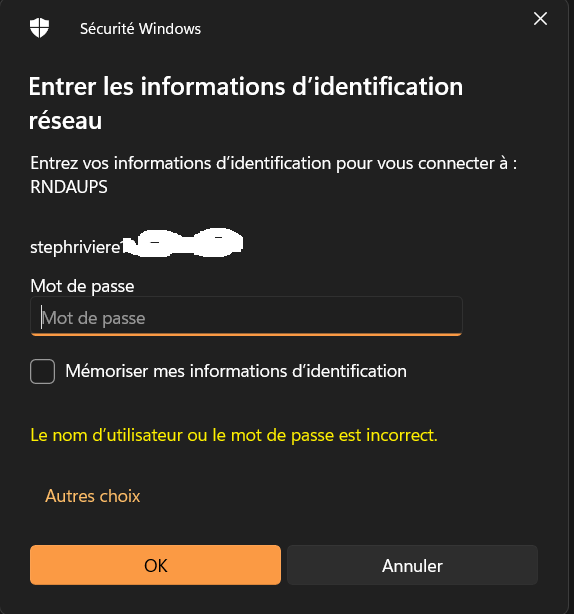Screen dimensions: 574x614
Task: Click the word réseau in the heading
Action: pos(65,120)
